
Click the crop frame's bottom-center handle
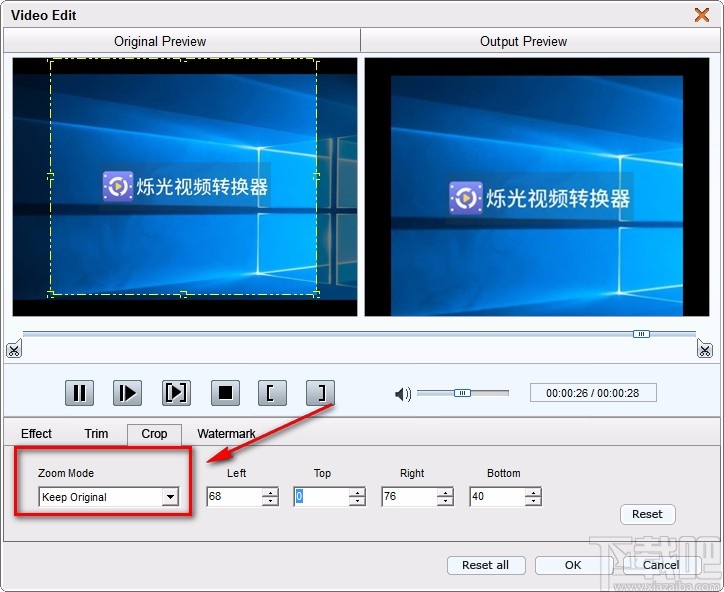(x=183, y=294)
